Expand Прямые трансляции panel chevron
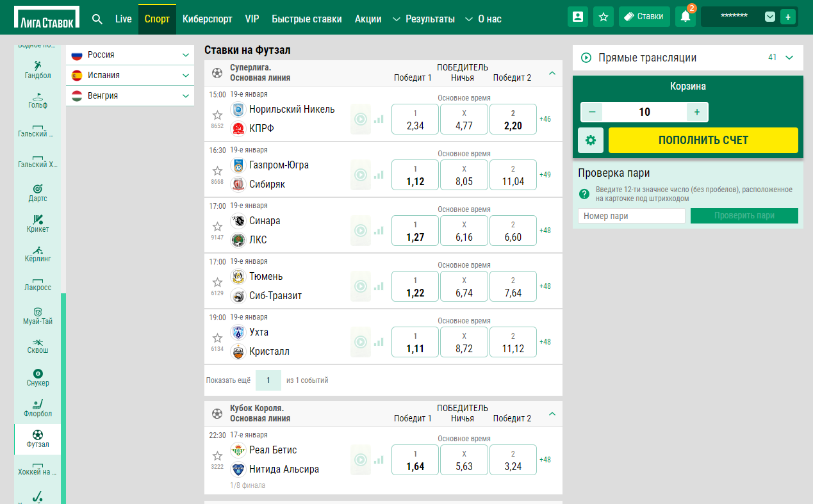 [x=789, y=58]
